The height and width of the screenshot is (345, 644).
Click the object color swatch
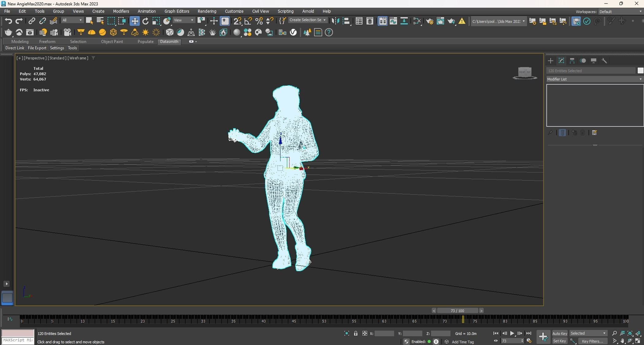coord(640,71)
